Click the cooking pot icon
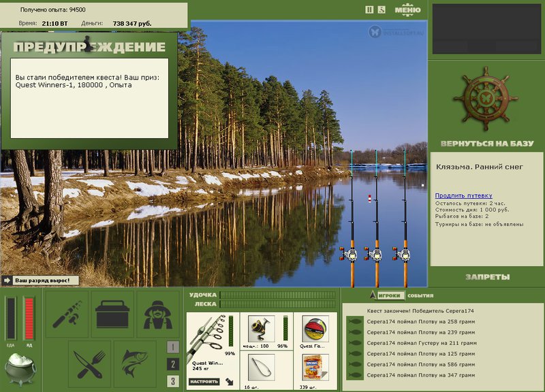 pos(20,369)
